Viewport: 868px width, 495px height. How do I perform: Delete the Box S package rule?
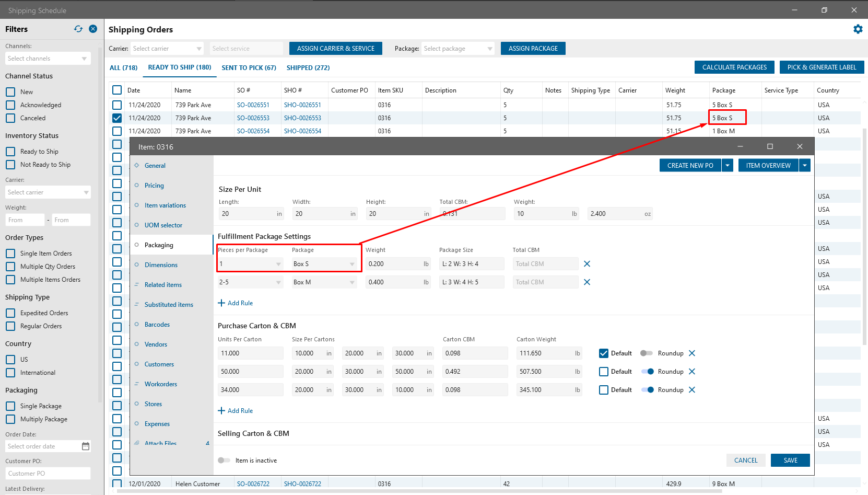click(x=587, y=264)
